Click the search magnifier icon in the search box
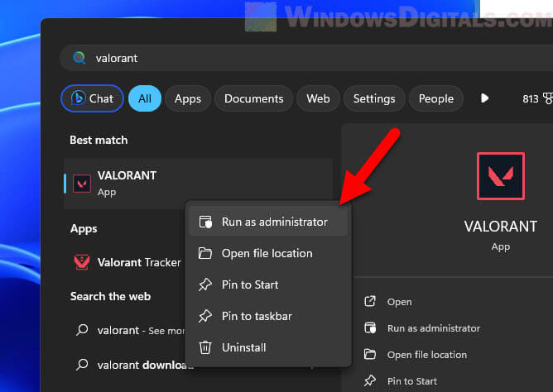553x392 pixels. 79,58
